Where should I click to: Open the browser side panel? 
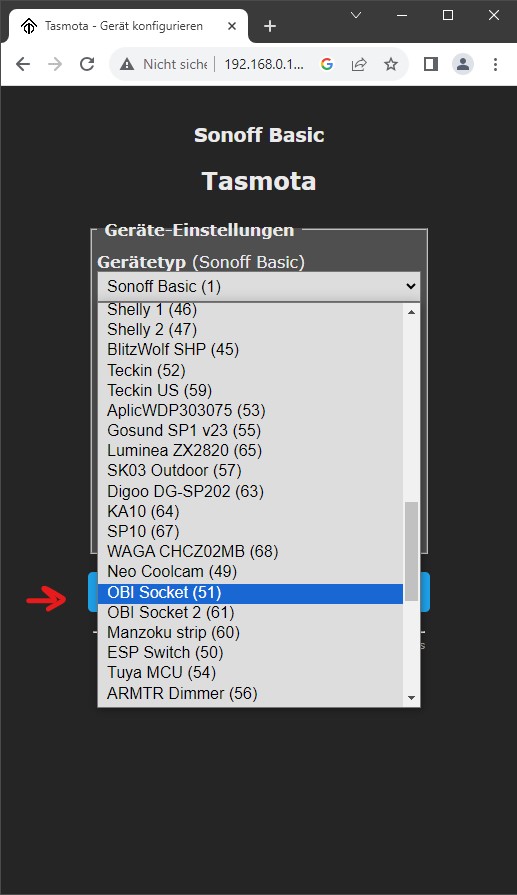click(x=431, y=64)
